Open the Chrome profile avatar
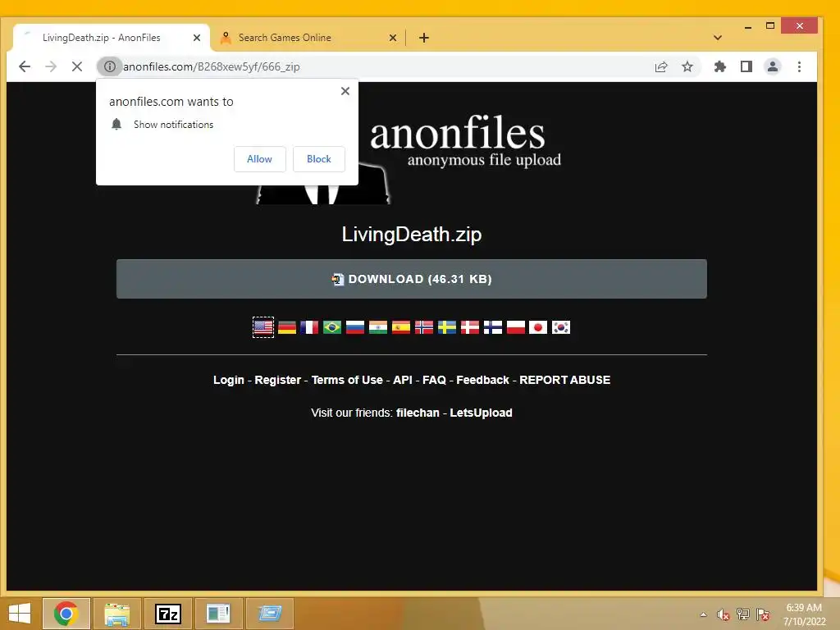 click(x=773, y=66)
